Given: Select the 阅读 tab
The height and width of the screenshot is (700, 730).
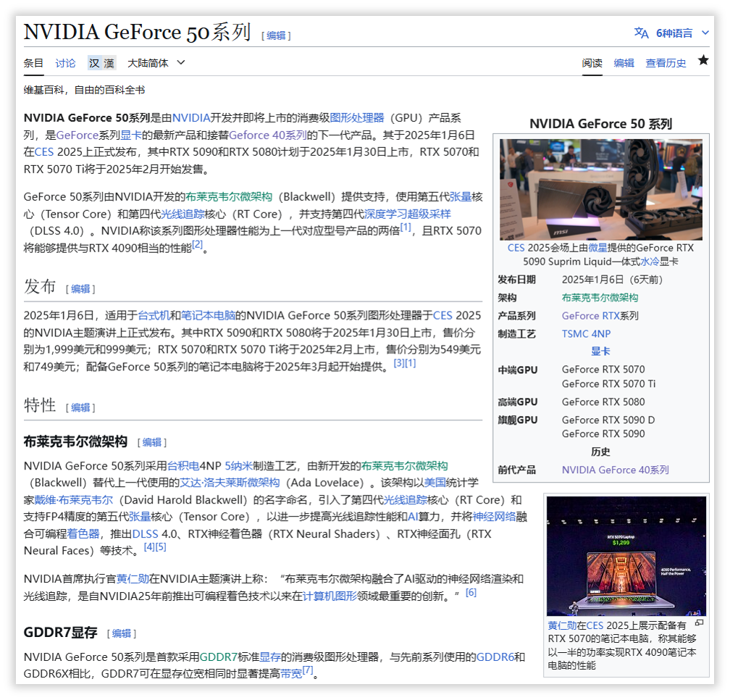Looking at the screenshot, I should (592, 63).
